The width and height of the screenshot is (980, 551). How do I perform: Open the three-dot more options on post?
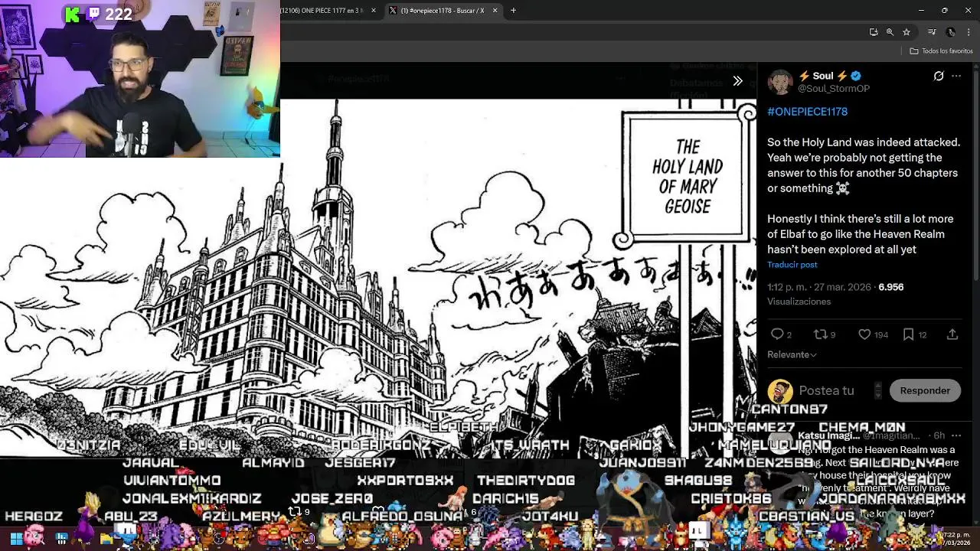956,76
